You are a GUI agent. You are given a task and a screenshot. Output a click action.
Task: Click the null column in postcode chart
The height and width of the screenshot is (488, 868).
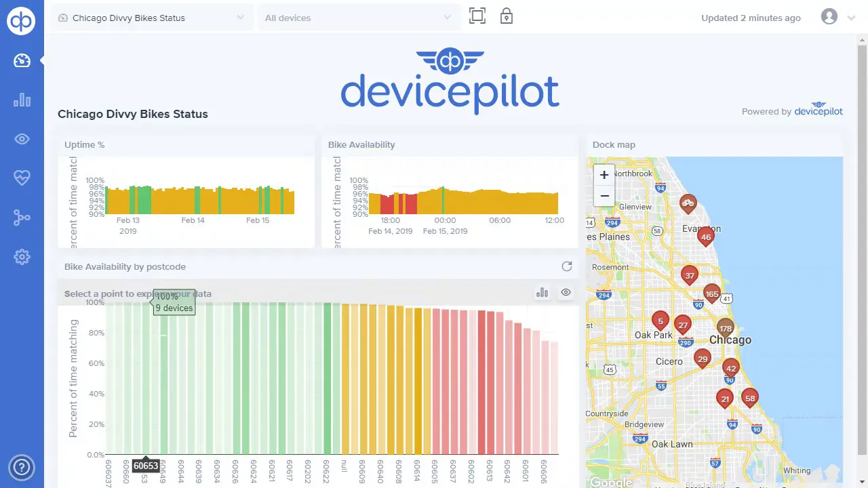(x=345, y=380)
